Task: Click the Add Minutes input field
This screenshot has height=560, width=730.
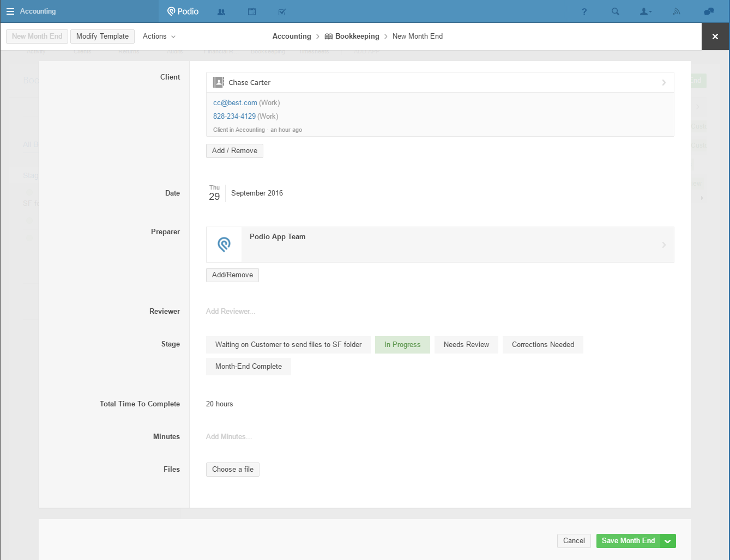Action: [229, 437]
